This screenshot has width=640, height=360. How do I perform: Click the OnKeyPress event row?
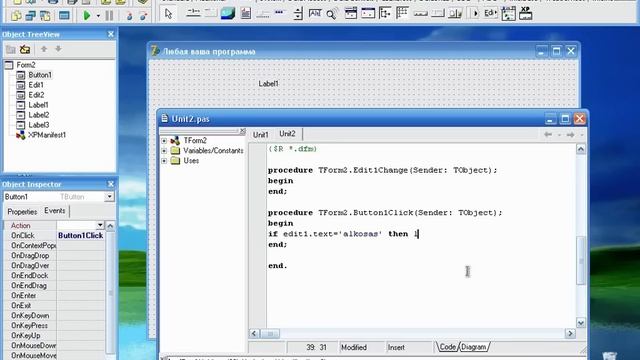pos(54,326)
